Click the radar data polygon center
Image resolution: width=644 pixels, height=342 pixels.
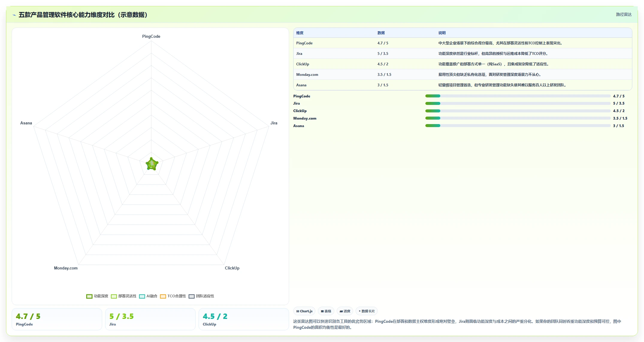tap(152, 164)
